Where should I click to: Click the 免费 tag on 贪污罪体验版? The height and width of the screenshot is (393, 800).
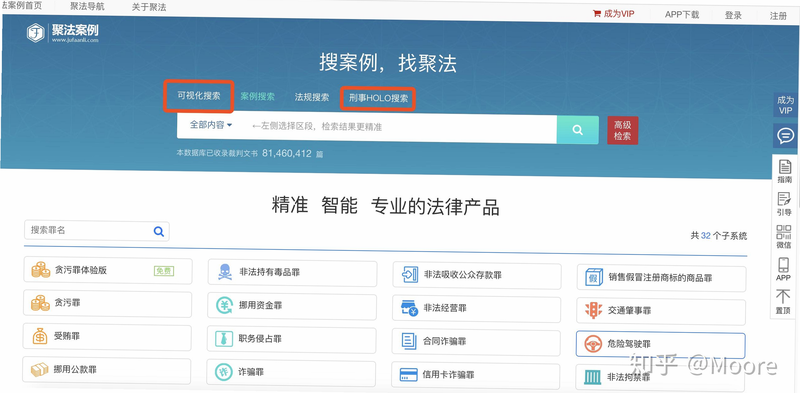[164, 271]
